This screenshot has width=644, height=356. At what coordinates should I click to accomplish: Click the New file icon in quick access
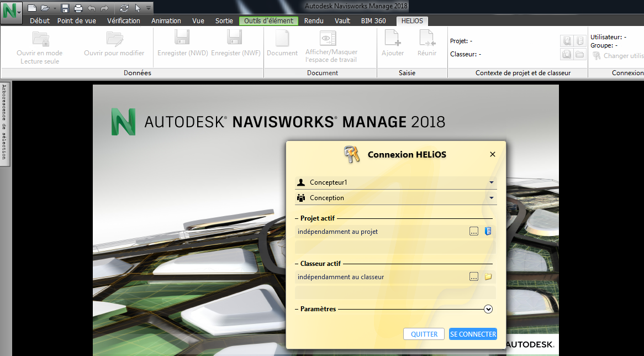point(33,8)
